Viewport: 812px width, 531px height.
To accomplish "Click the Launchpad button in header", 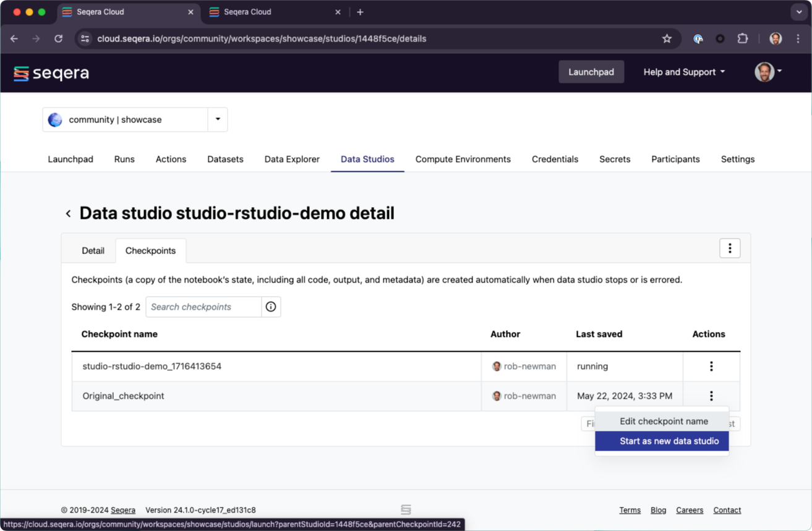I will click(591, 72).
